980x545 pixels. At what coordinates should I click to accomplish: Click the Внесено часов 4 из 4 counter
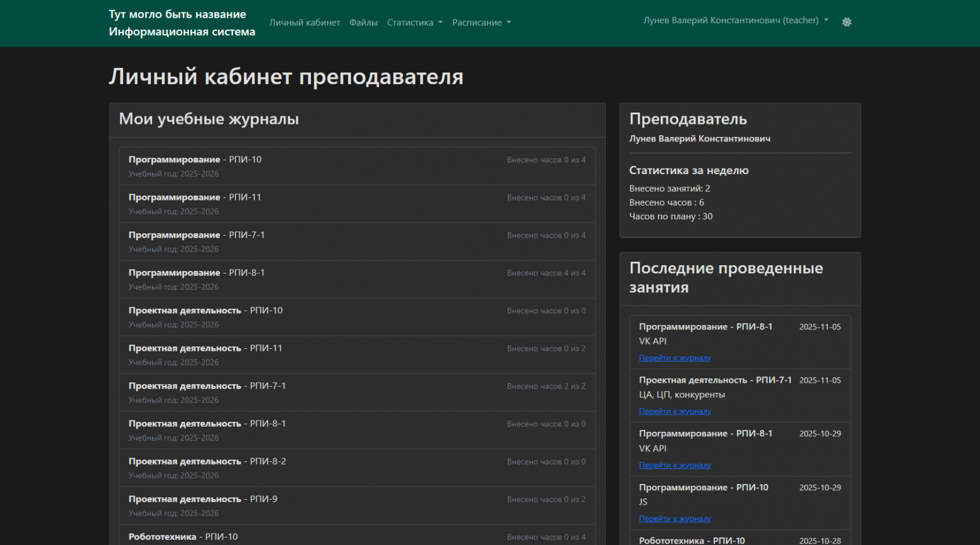coord(546,273)
